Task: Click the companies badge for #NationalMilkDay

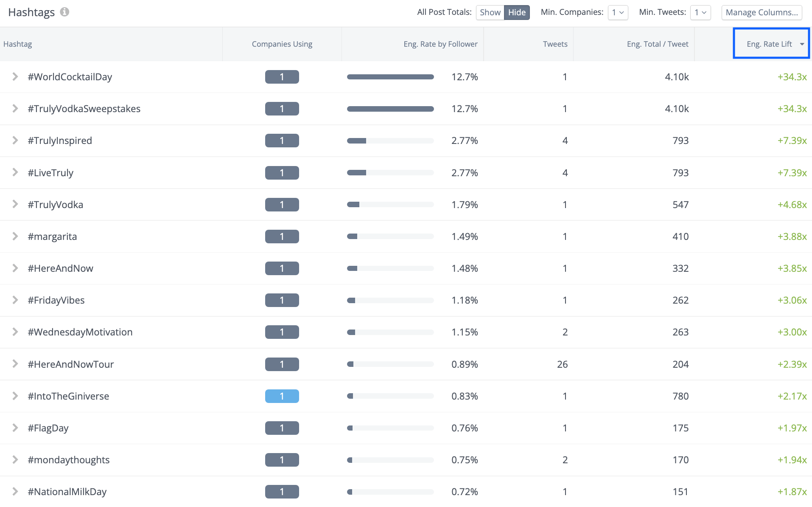Action: coord(282,491)
